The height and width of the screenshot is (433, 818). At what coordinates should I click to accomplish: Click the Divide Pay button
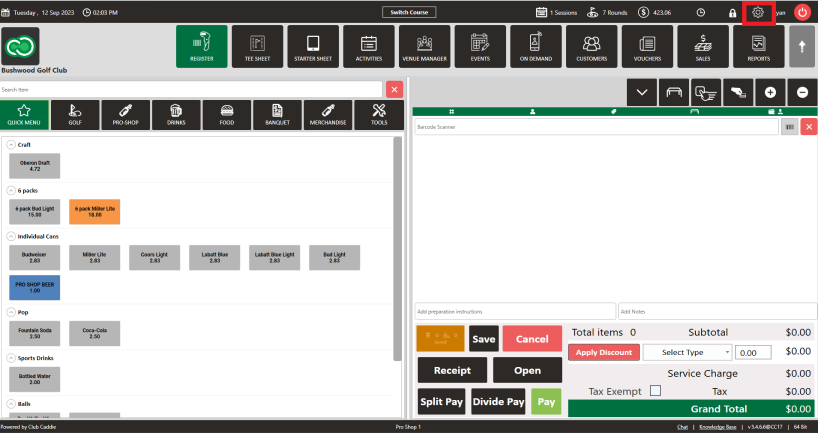tap(498, 402)
